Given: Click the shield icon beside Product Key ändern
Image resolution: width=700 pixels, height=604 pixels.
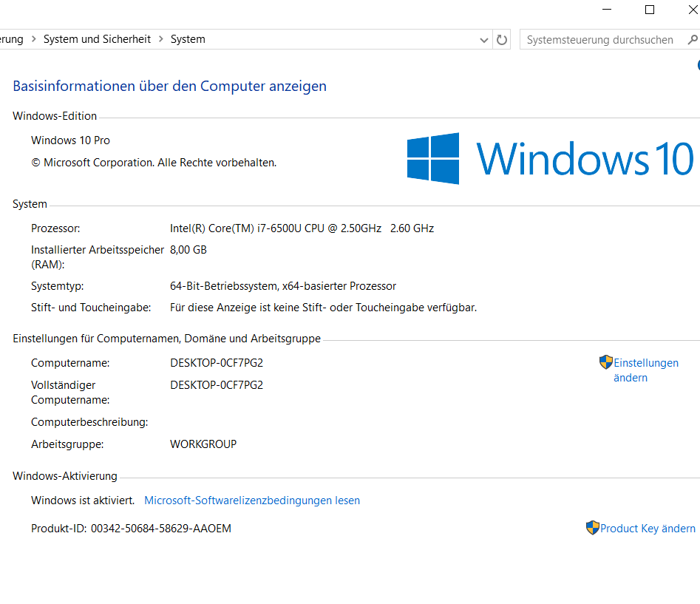Looking at the screenshot, I should (592, 528).
